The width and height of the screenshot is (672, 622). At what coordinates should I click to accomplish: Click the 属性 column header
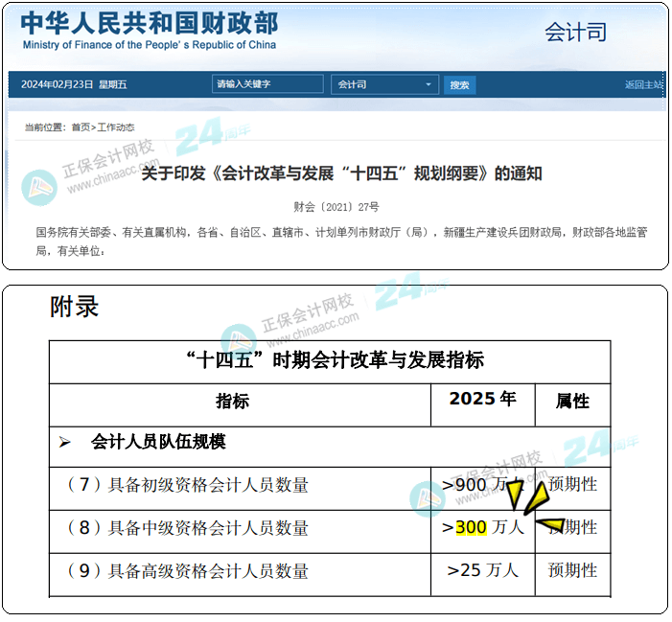572,402
